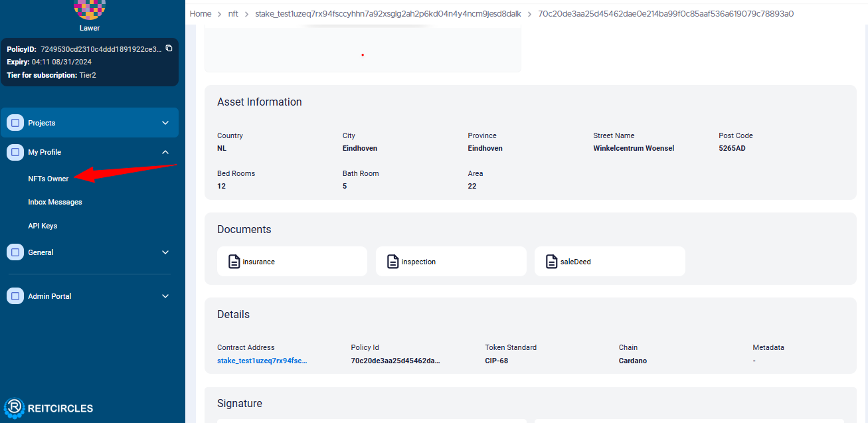Click the nft breadcrumb link

[x=233, y=13]
